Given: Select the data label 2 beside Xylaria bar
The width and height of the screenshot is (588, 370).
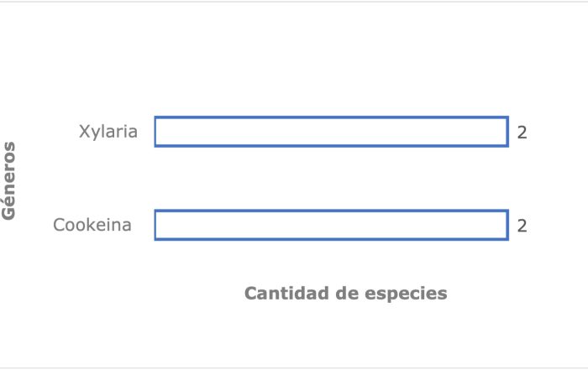Looking at the screenshot, I should point(522,133).
